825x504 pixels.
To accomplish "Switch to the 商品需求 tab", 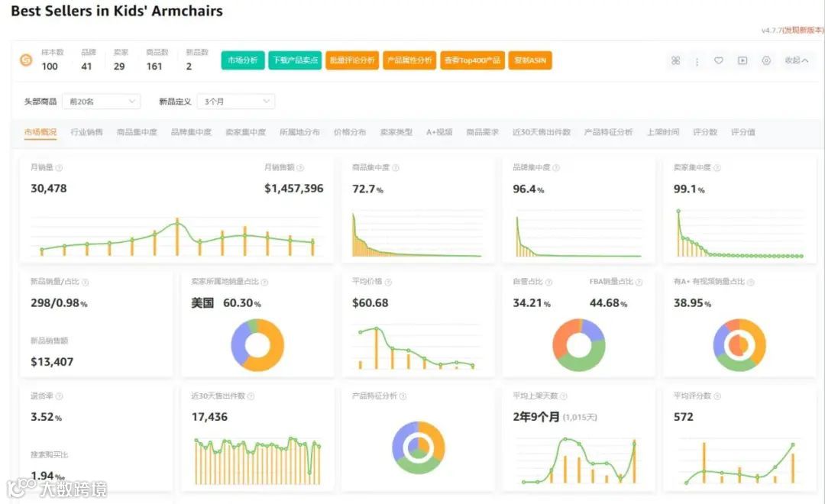I will [x=483, y=132].
